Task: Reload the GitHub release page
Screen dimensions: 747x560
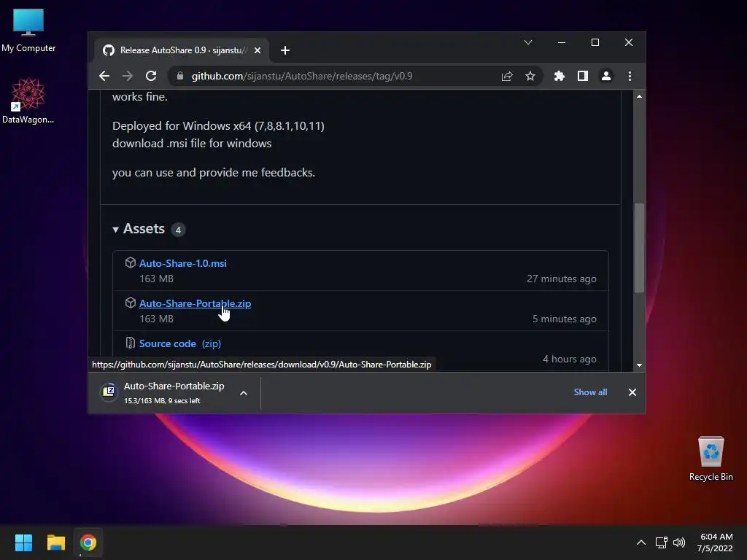Action: point(151,76)
